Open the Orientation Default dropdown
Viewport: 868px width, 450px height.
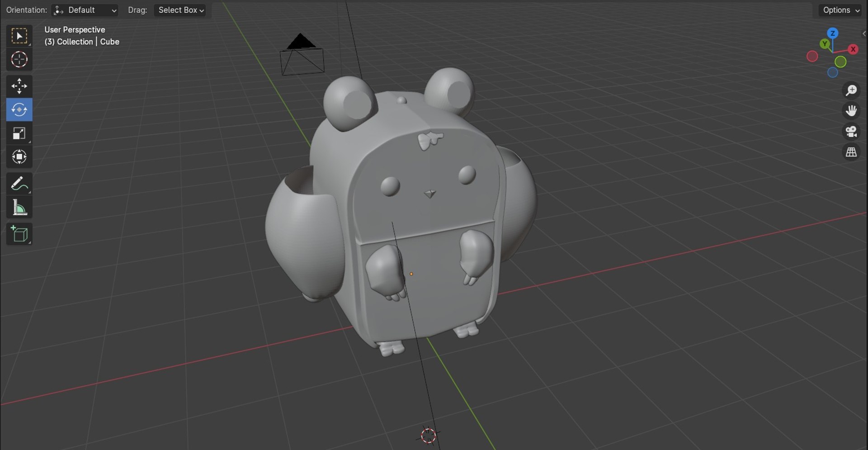(85, 10)
